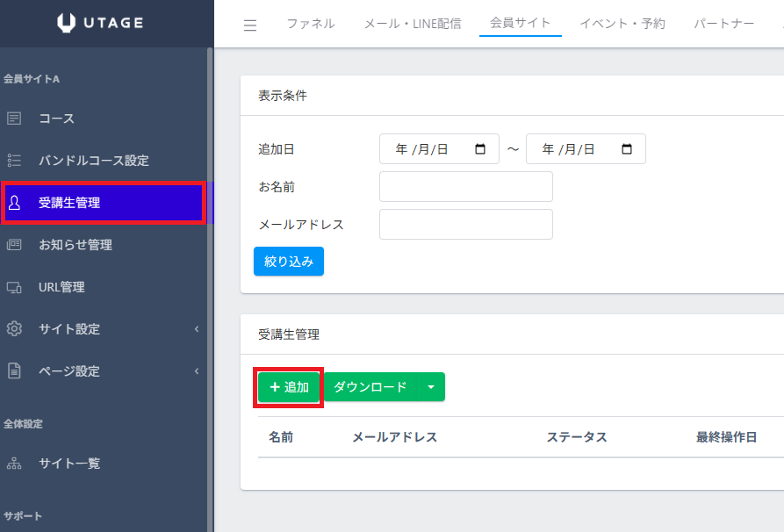Switch to the ファネル tab
Image resolution: width=784 pixels, height=532 pixels.
click(311, 24)
